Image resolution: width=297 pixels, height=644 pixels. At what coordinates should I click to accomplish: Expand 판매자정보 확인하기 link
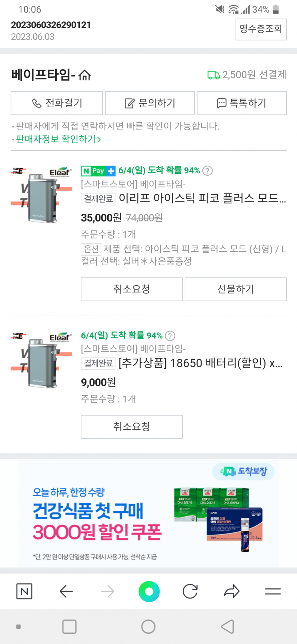(x=58, y=139)
